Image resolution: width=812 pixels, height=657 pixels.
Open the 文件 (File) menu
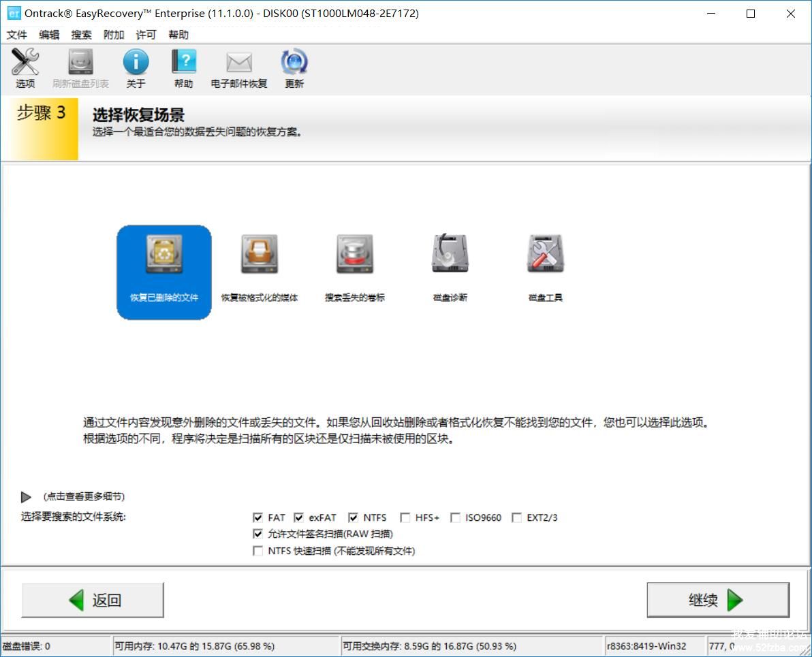16,35
